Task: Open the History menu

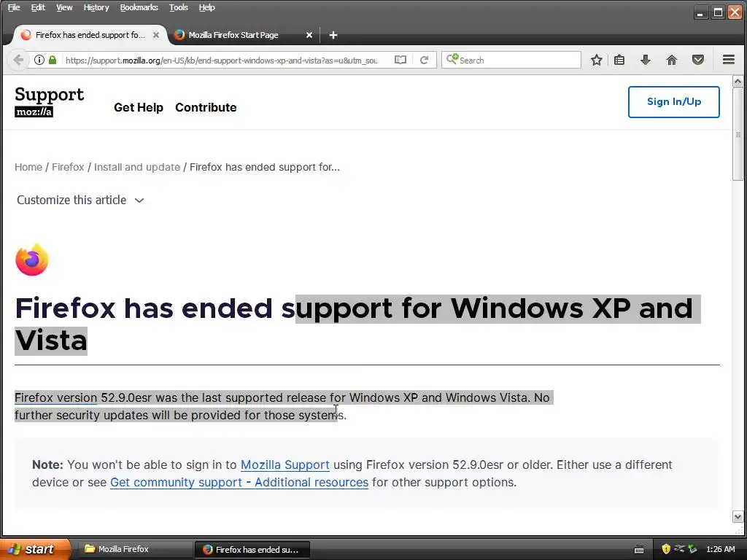Action: click(x=96, y=7)
